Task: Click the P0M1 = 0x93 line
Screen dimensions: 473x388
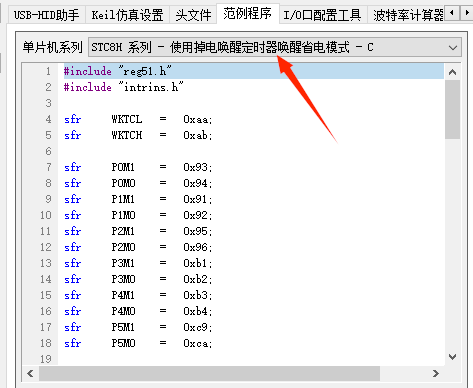Action: (138, 167)
